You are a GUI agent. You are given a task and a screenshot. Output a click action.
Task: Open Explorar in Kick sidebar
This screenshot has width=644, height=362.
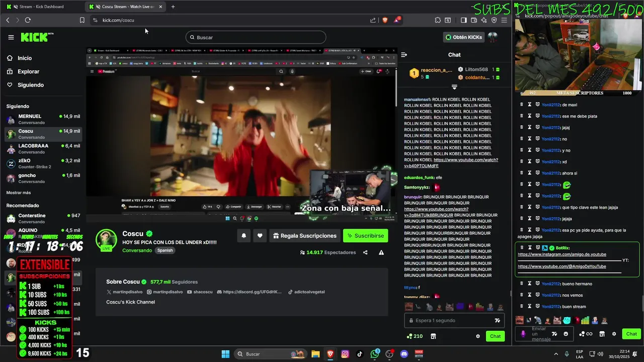28,72
